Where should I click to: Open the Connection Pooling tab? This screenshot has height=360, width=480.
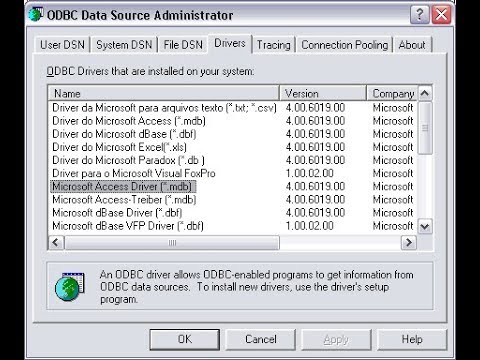345,45
